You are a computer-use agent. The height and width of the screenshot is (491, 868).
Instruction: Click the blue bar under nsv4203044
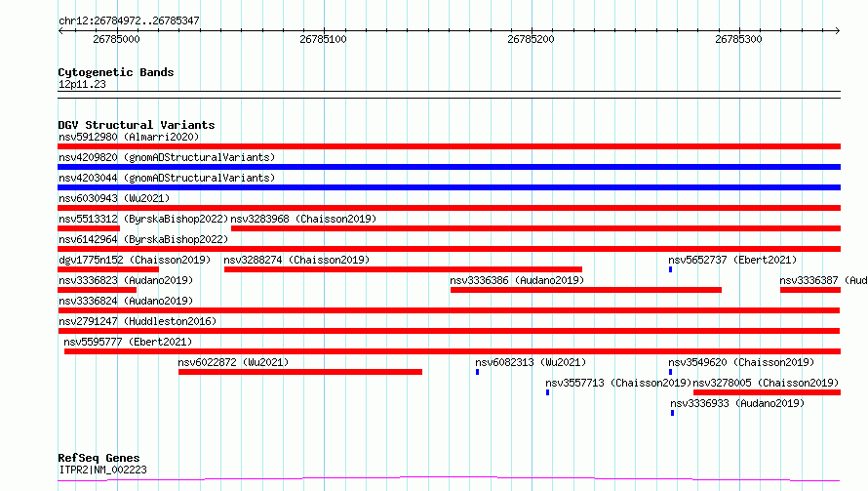[449, 187]
